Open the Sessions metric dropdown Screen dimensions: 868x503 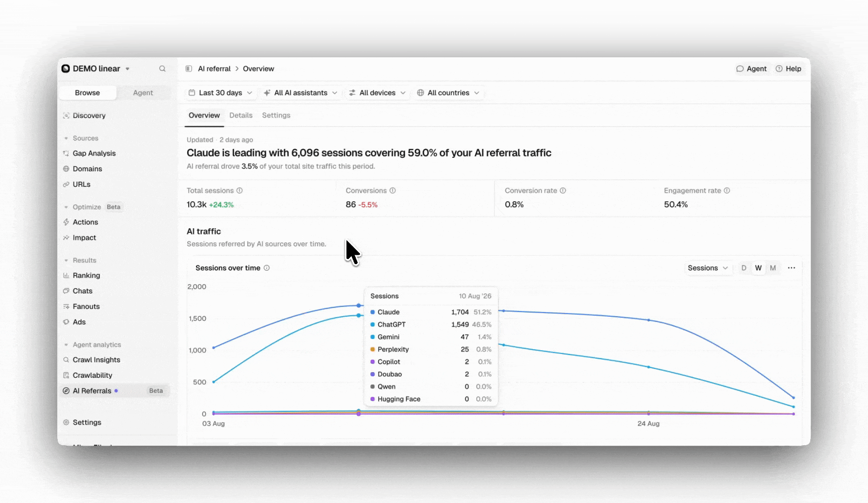click(708, 268)
